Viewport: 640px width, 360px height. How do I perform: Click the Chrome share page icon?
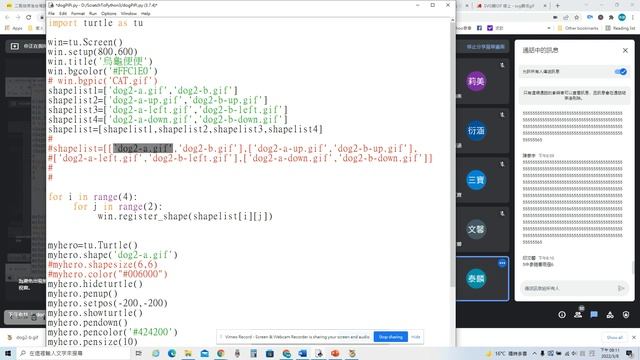[x=566, y=17]
